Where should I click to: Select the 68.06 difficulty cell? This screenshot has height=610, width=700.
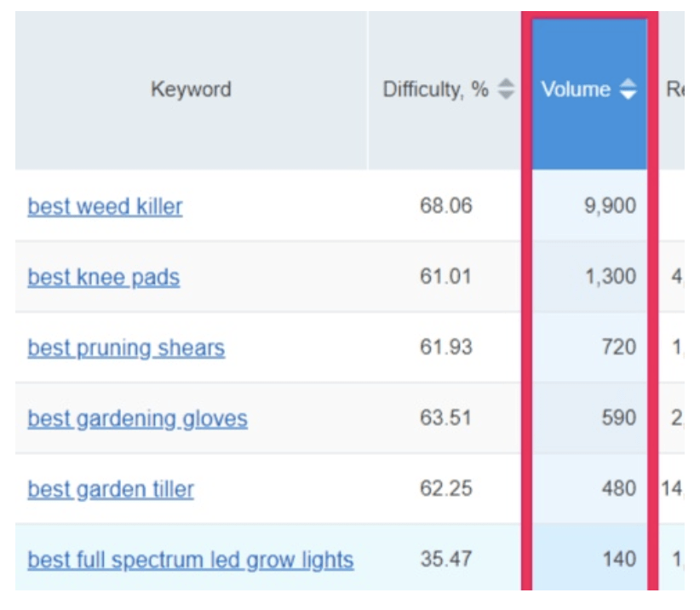pyautogui.click(x=445, y=206)
